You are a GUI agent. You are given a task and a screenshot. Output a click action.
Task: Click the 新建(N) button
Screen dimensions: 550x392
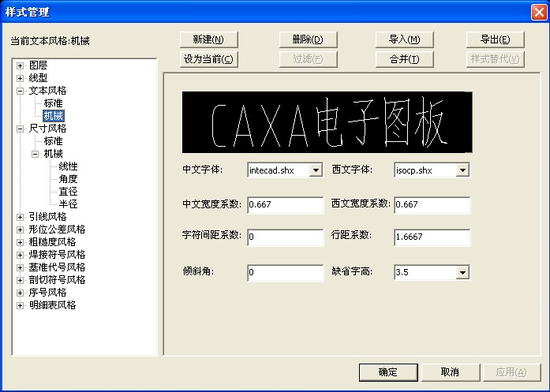[208, 39]
